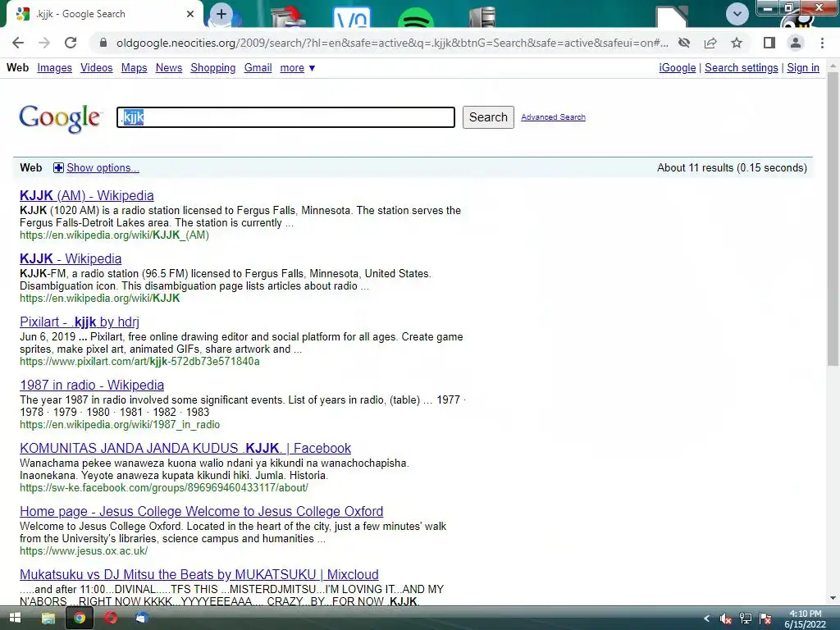Screen dimensions: 840x630
Task: Expand the more dropdown
Action: pyautogui.click(x=297, y=68)
